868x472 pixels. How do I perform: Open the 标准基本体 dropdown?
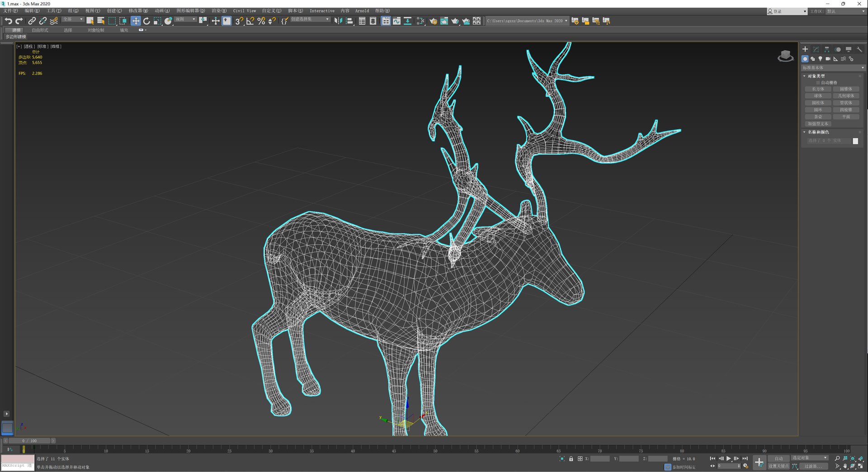coord(833,68)
